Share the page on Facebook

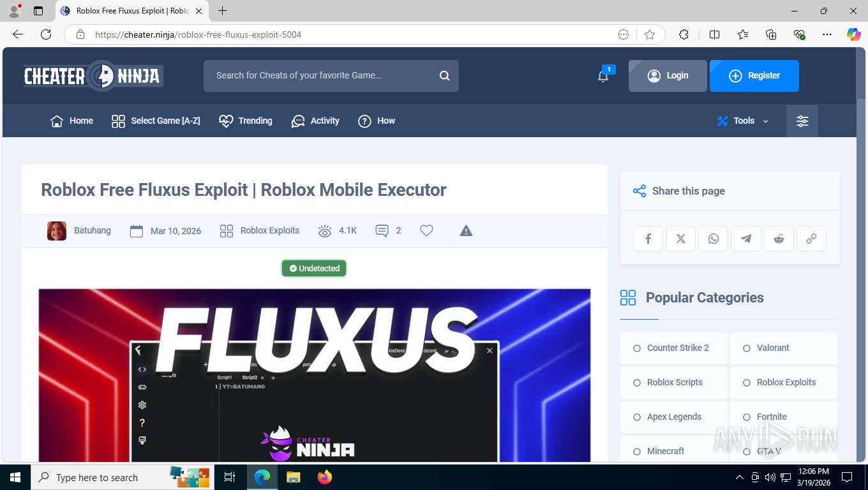coord(648,239)
